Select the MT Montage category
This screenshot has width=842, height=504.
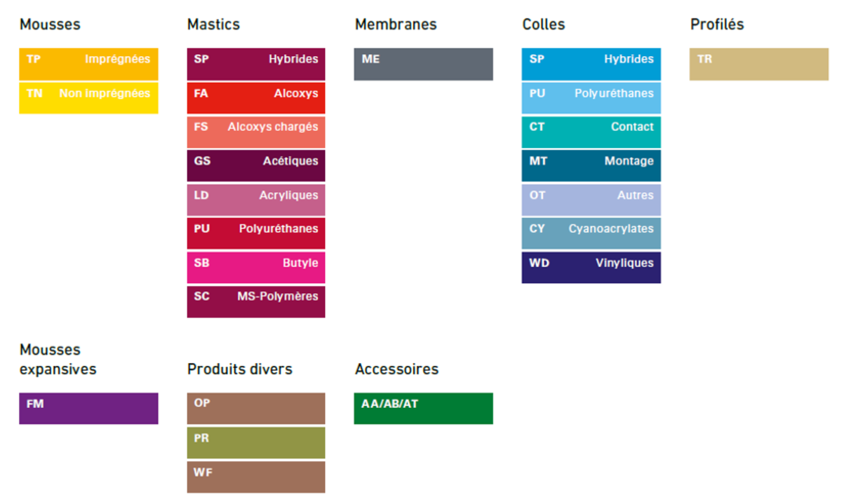click(x=591, y=166)
